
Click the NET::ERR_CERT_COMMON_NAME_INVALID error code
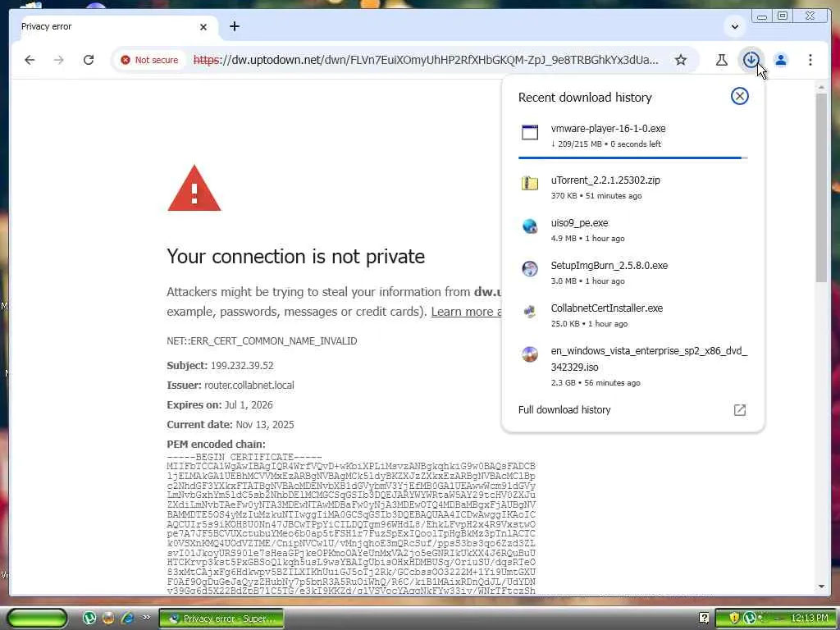[x=262, y=341]
